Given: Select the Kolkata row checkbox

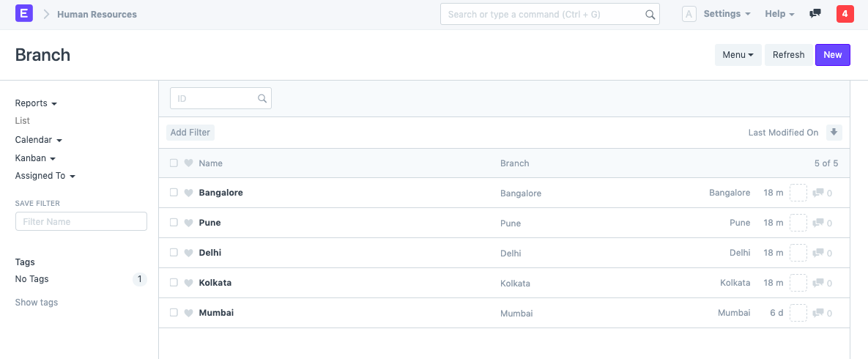Looking at the screenshot, I should [x=174, y=283].
